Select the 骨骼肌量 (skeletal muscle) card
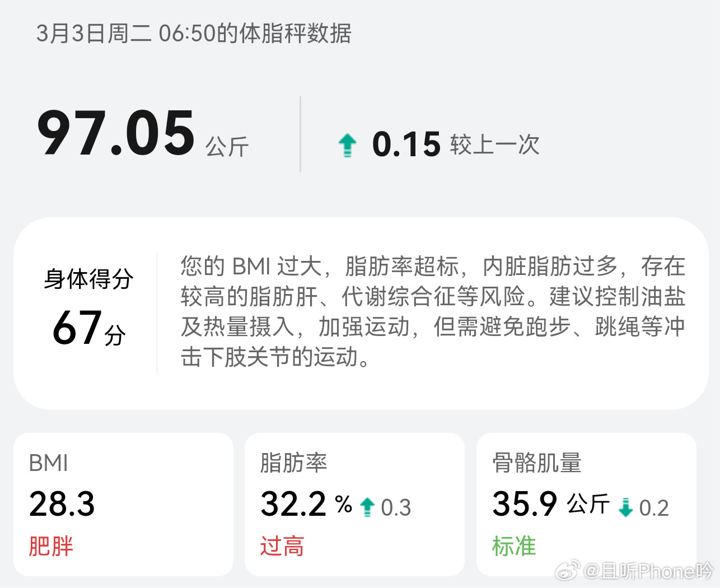The width and height of the screenshot is (720, 588). click(586, 504)
